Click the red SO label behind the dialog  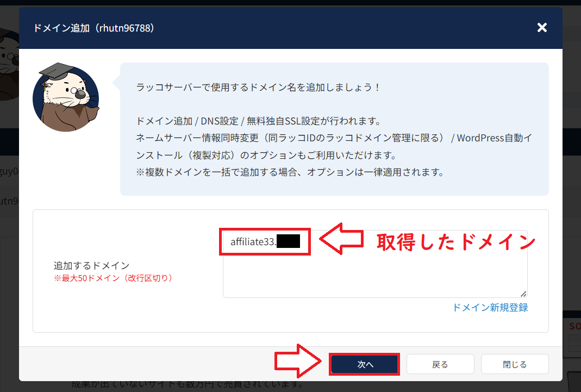(x=574, y=326)
